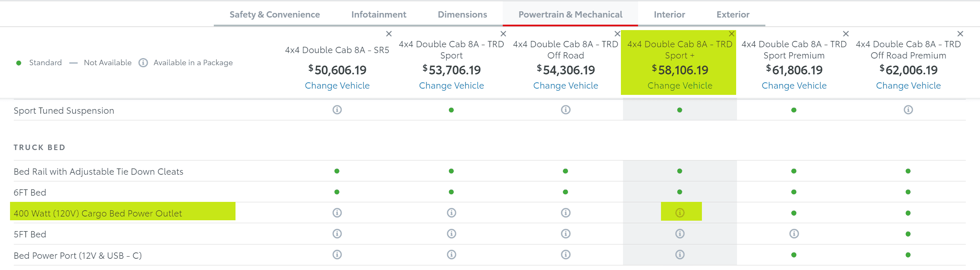Viewport: 980px width, 270px height.
Task: Open Bed Power Port info for SR5
Action: point(337,255)
